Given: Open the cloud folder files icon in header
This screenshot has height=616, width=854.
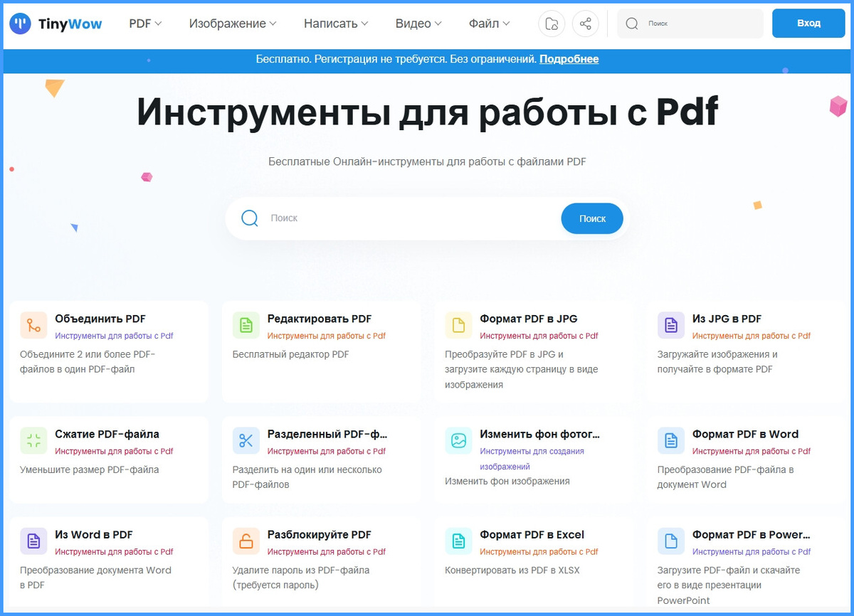Looking at the screenshot, I should 552,23.
